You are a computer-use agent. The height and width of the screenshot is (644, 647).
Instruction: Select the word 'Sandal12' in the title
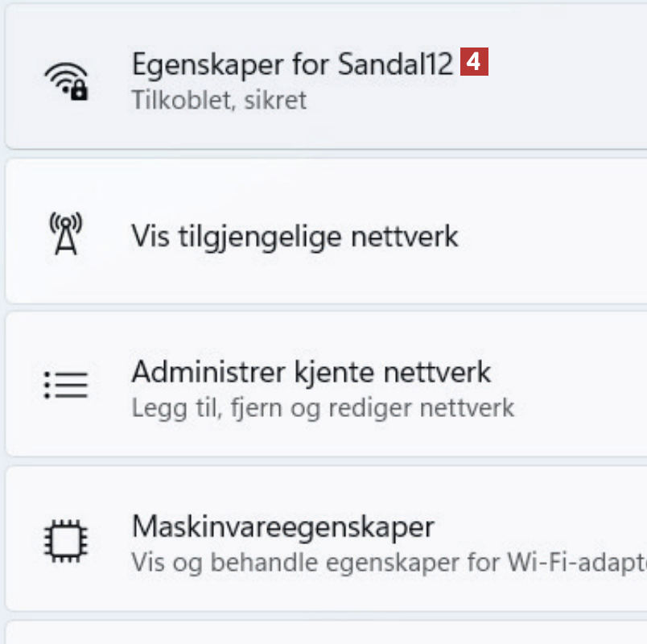[395, 64]
